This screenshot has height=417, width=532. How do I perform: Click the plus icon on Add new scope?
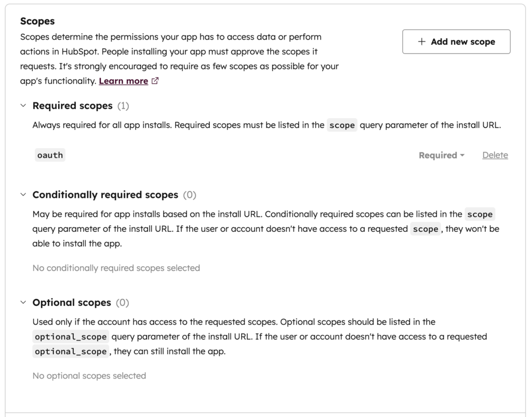pos(422,42)
